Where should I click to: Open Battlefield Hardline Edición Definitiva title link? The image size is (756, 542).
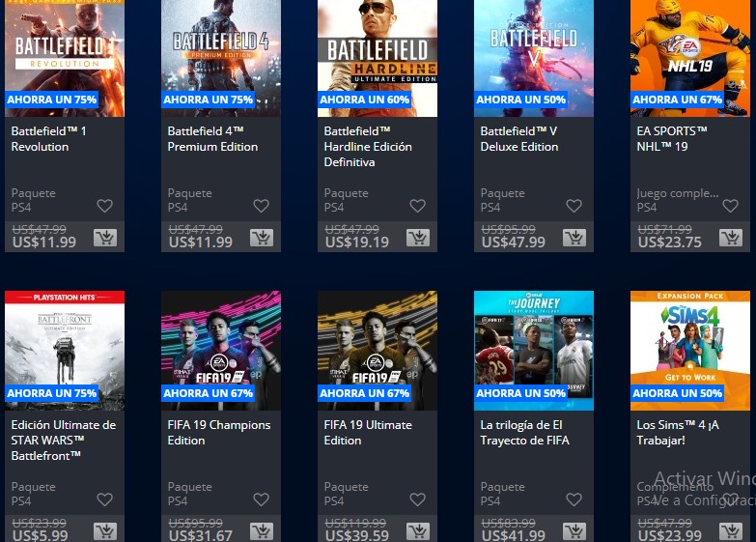pyautogui.click(x=368, y=147)
